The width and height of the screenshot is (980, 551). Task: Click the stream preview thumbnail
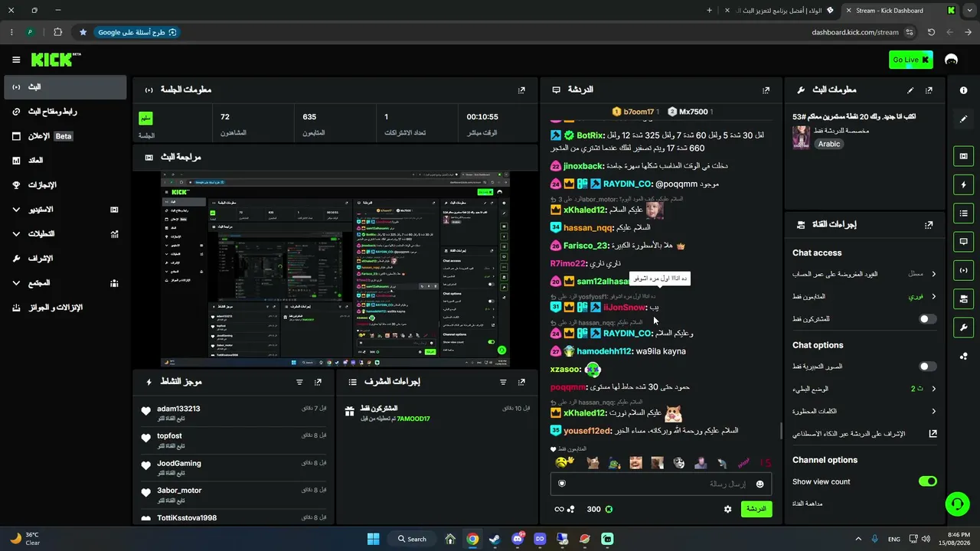tap(335, 269)
